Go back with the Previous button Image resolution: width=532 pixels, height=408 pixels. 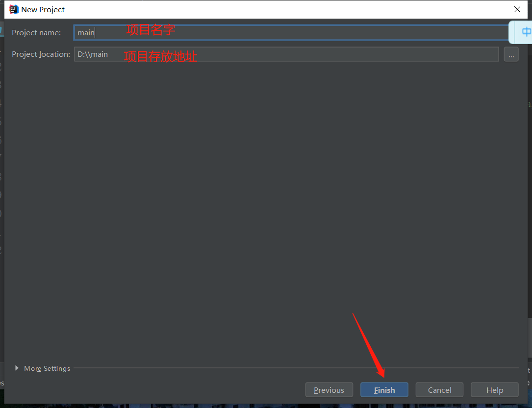pos(329,390)
